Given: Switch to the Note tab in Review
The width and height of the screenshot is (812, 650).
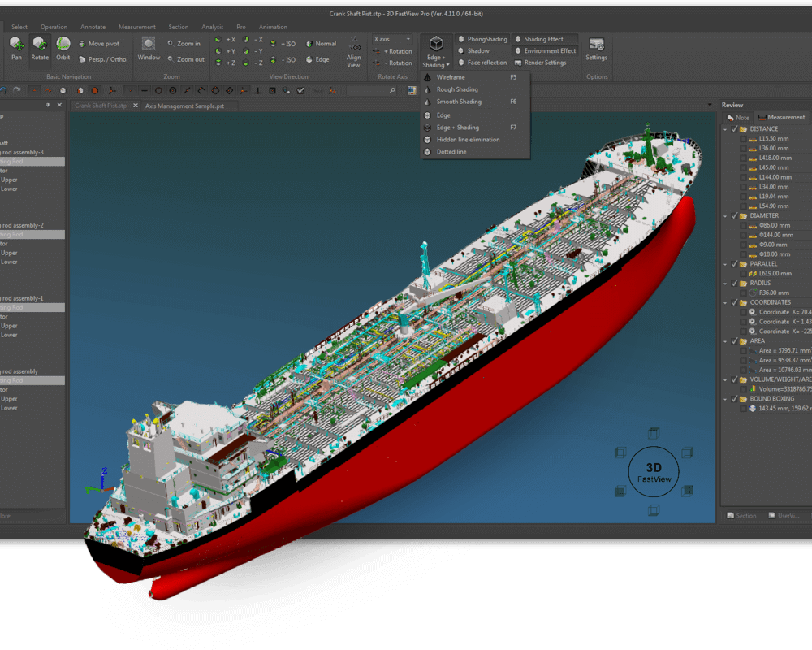Looking at the screenshot, I should coord(738,118).
